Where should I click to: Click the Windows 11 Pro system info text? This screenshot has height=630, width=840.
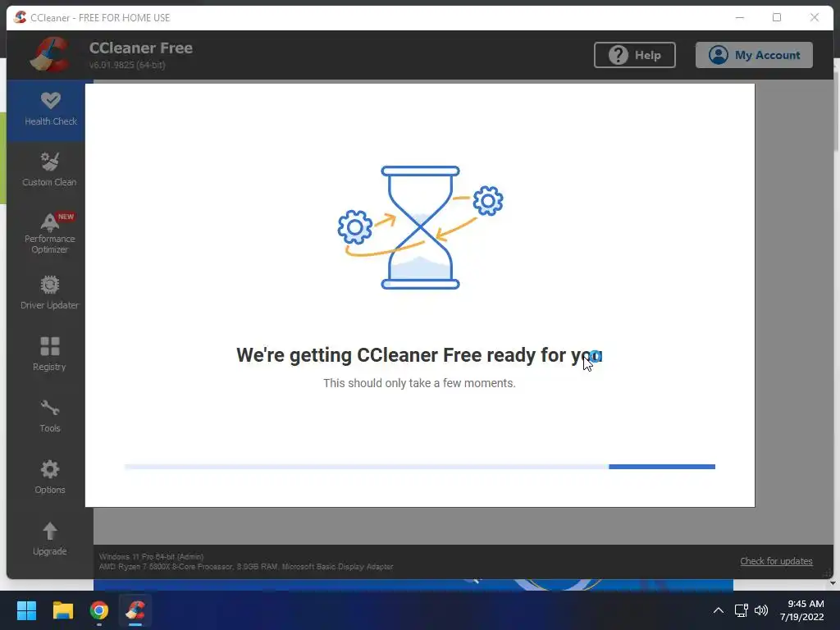[x=151, y=557]
